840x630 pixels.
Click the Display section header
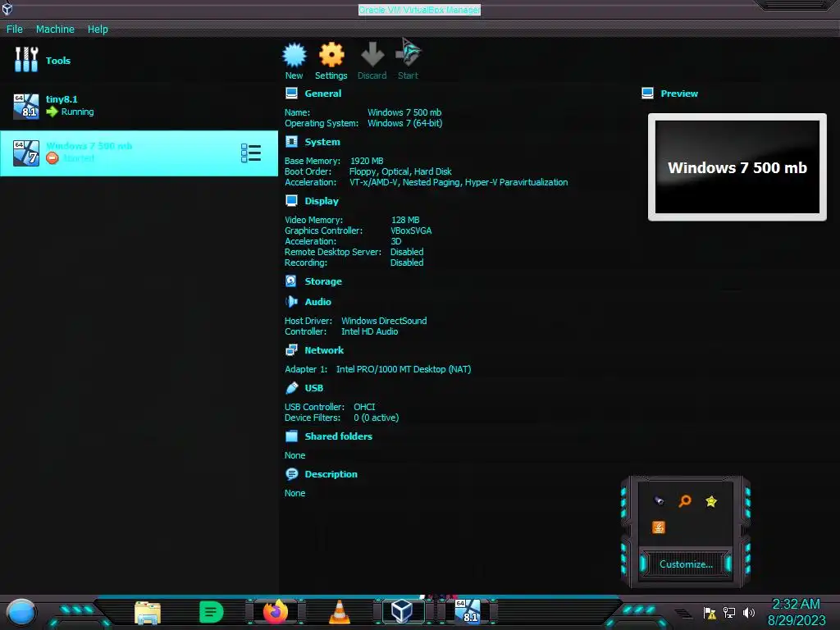click(x=322, y=201)
